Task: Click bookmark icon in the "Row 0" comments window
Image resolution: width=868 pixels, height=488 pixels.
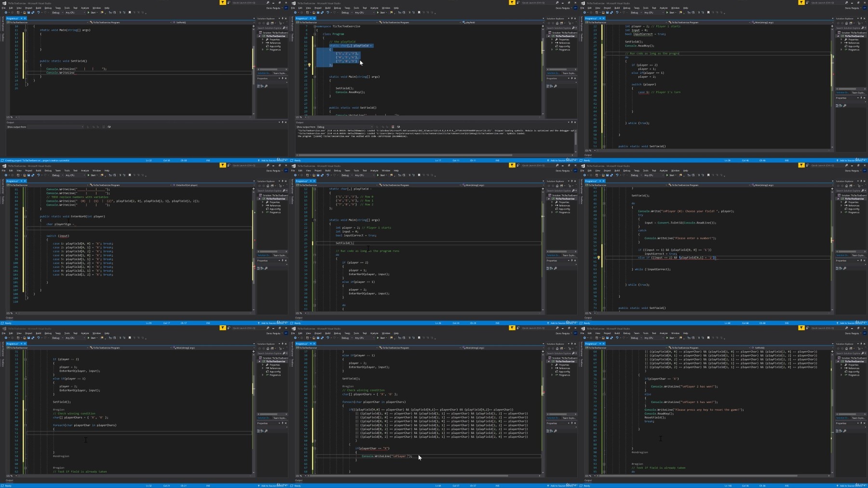Action: point(419,175)
